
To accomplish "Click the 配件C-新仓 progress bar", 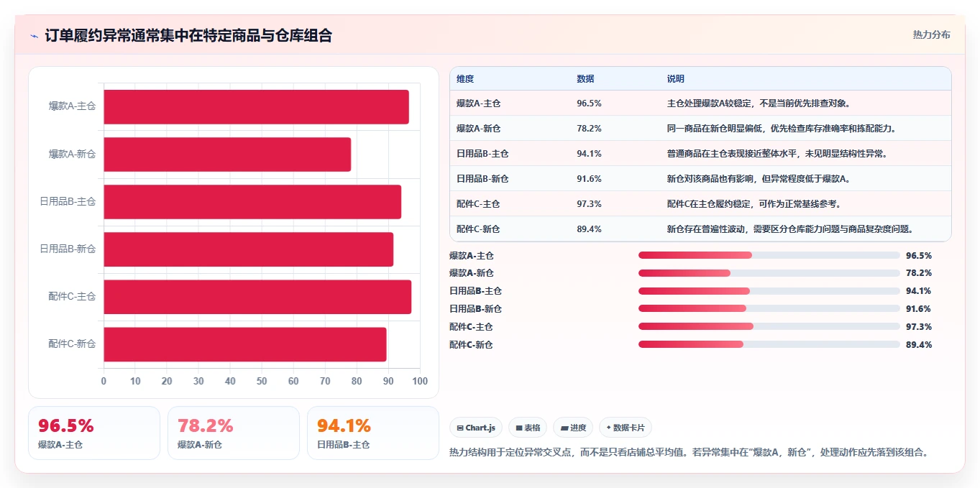I will pyautogui.click(x=769, y=344).
